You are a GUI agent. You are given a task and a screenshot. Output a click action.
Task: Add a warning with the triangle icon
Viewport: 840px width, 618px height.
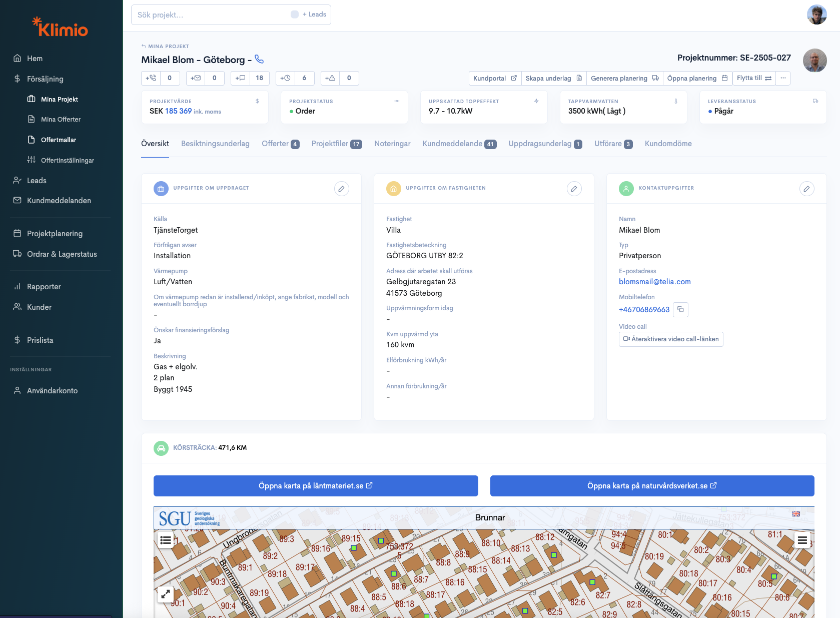coord(330,78)
